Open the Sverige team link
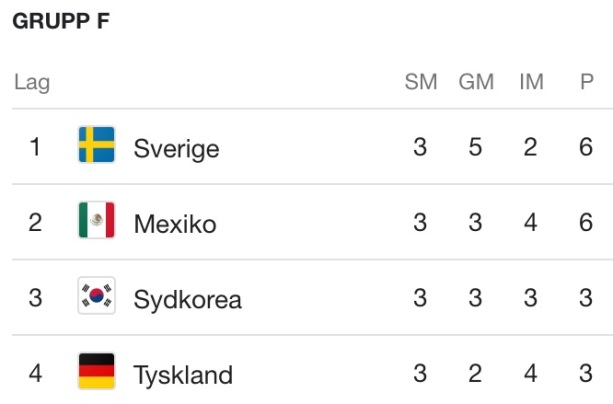Screen dimensions: 613x404 (x=176, y=149)
